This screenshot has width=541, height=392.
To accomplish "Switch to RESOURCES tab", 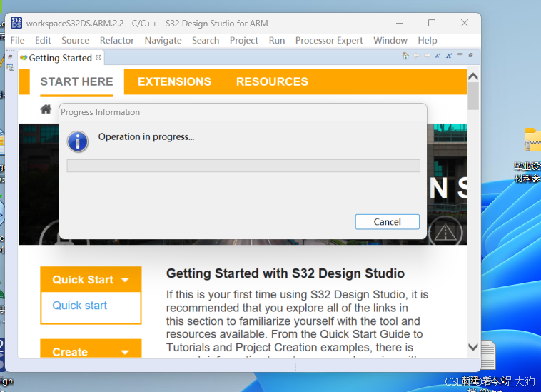I will click(x=272, y=81).
